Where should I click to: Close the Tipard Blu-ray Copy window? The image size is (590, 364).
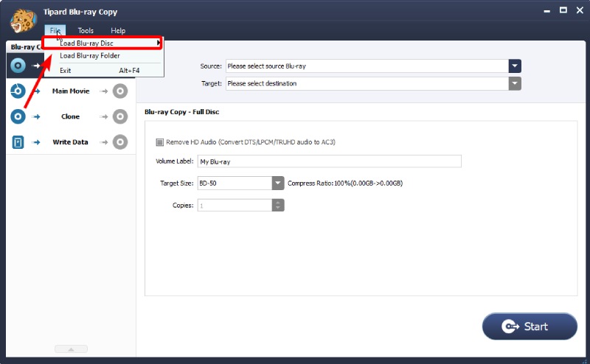(580, 10)
